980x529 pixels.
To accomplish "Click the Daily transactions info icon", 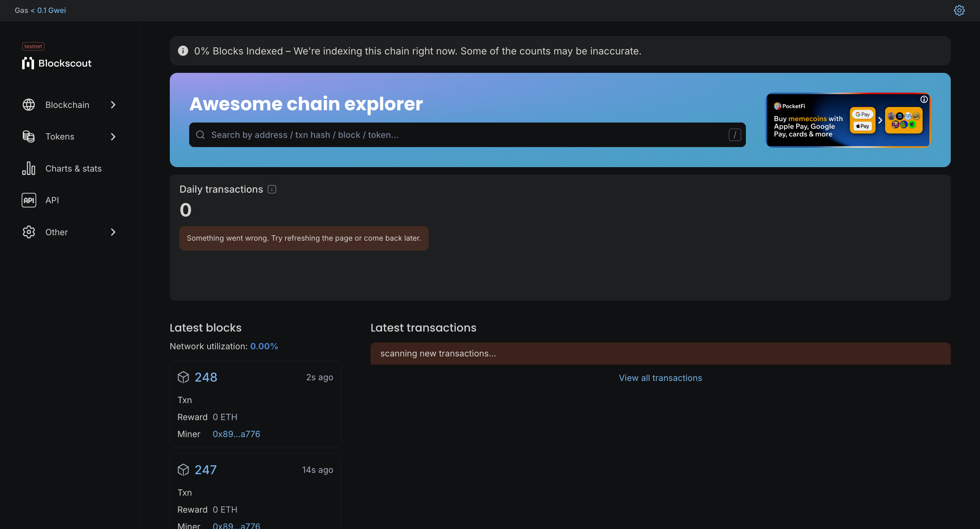I will (272, 189).
